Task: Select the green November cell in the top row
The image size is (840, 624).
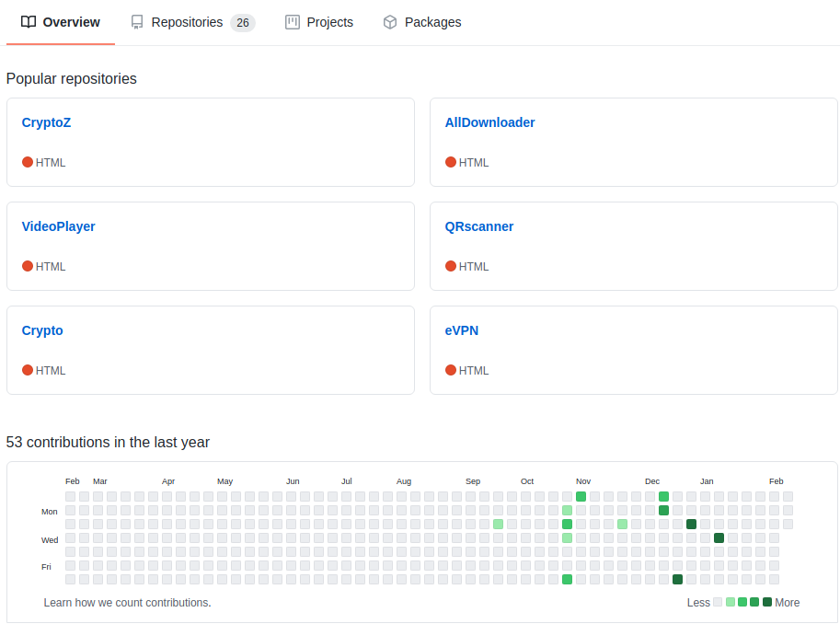Action: point(581,496)
